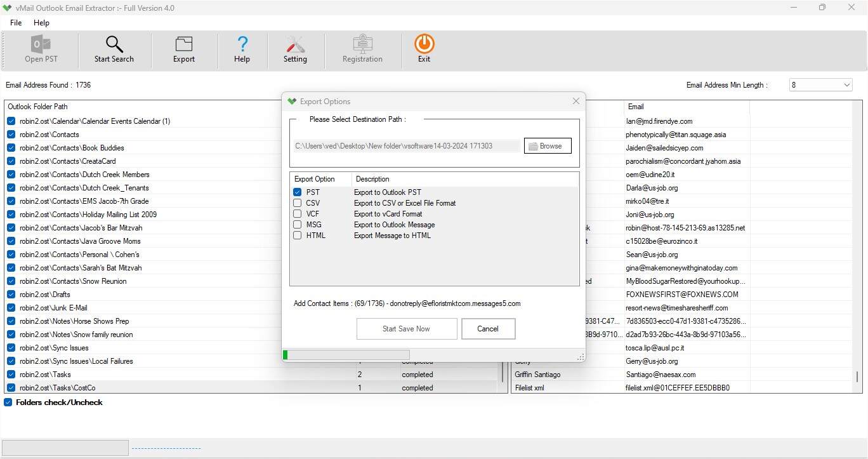Click email gina@makemoneywithginatoday.com
This screenshot has height=459, width=868.
click(681, 268)
